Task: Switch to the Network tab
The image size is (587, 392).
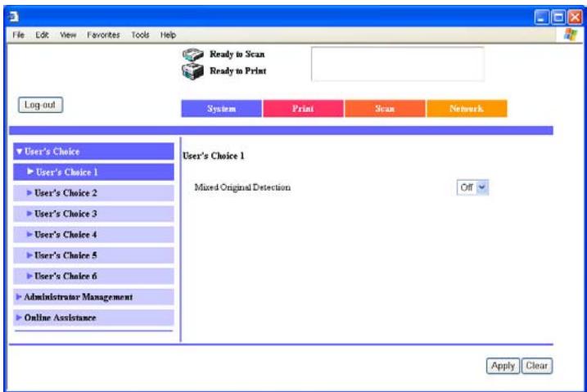Action: pyautogui.click(x=467, y=109)
